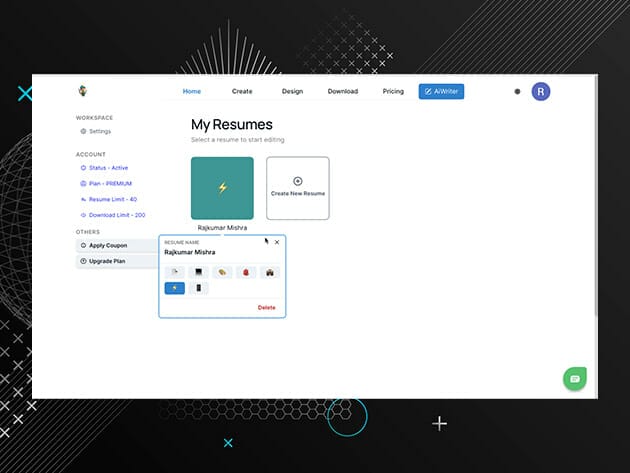Select the selected blue lightning resume icon
The image size is (630, 473).
pyautogui.click(x=175, y=288)
